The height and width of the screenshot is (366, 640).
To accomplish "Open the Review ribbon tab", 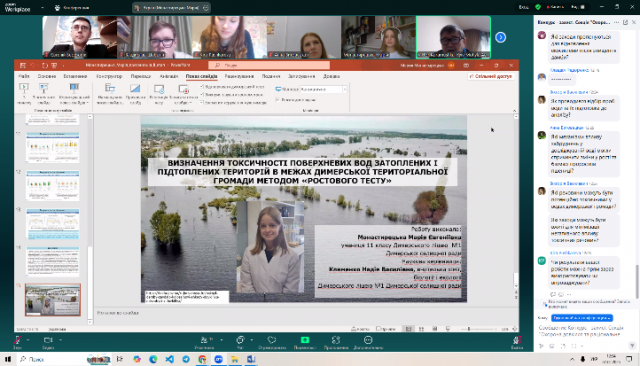I will (239, 76).
